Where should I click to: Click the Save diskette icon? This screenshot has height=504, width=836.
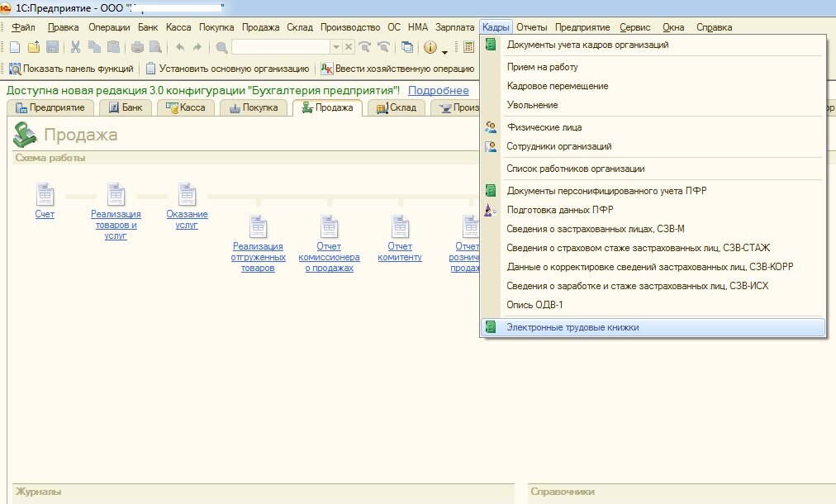[52, 47]
